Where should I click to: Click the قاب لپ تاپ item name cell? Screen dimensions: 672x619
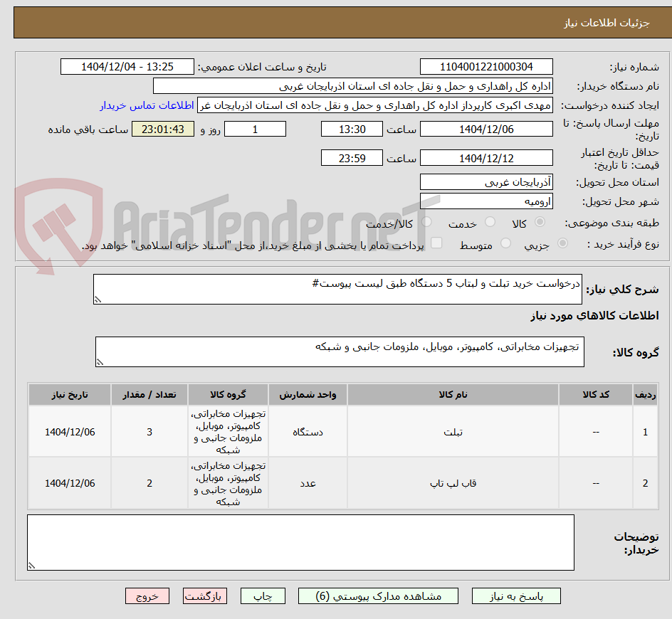[453, 483]
